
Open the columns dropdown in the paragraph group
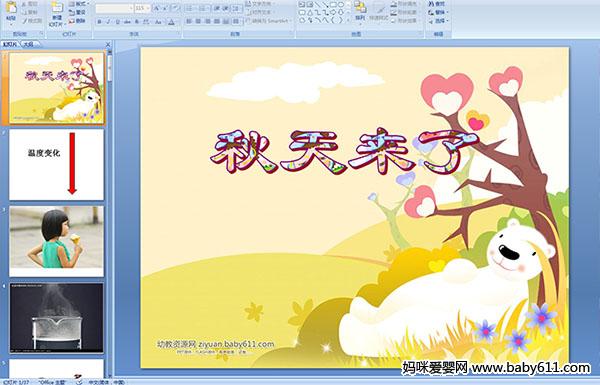(x=237, y=21)
